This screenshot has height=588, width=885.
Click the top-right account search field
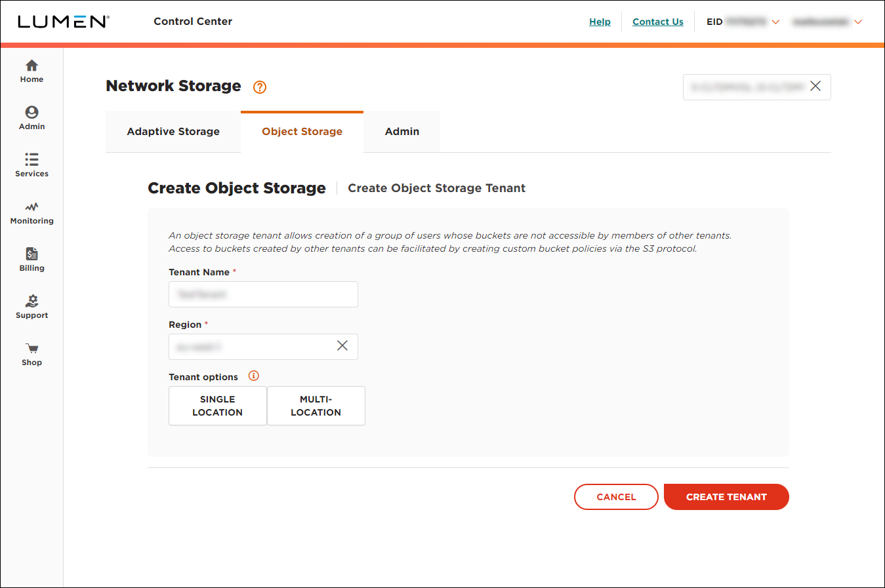coord(757,87)
